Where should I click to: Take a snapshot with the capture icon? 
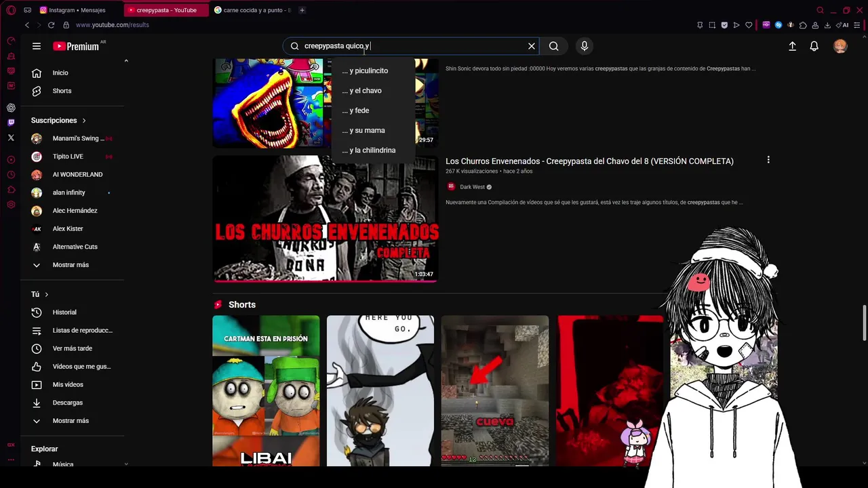(x=712, y=25)
